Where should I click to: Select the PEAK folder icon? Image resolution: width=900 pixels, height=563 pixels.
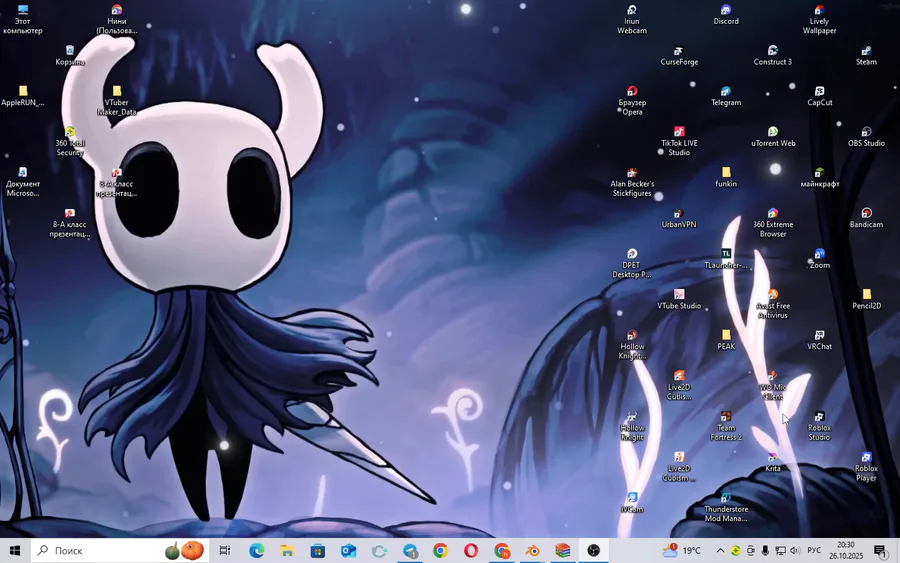[726, 340]
